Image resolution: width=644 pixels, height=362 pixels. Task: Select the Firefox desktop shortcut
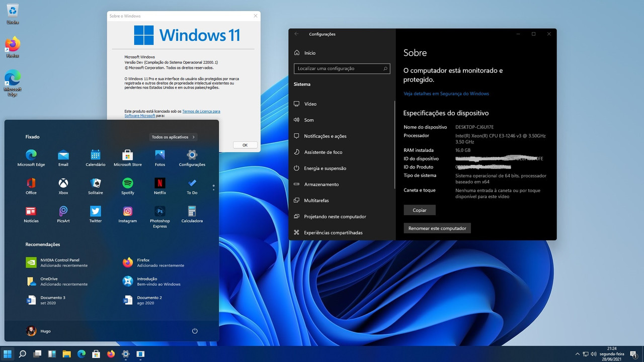pyautogui.click(x=13, y=47)
